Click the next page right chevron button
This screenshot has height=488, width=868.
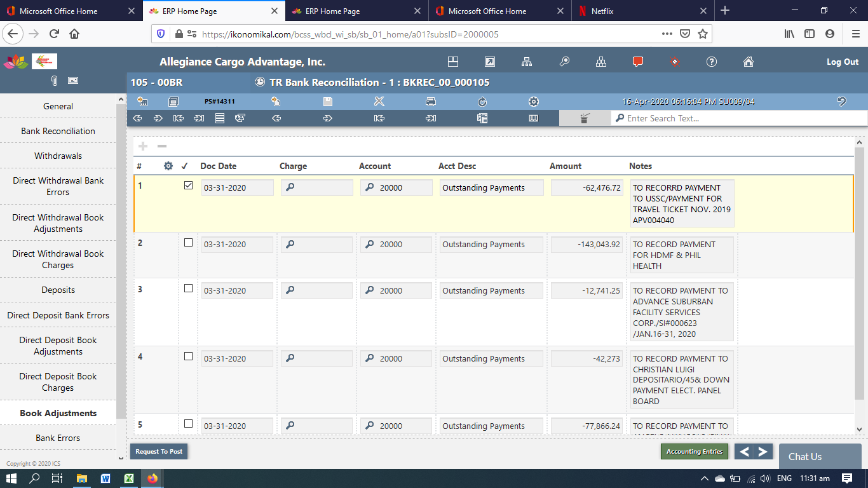(x=763, y=452)
